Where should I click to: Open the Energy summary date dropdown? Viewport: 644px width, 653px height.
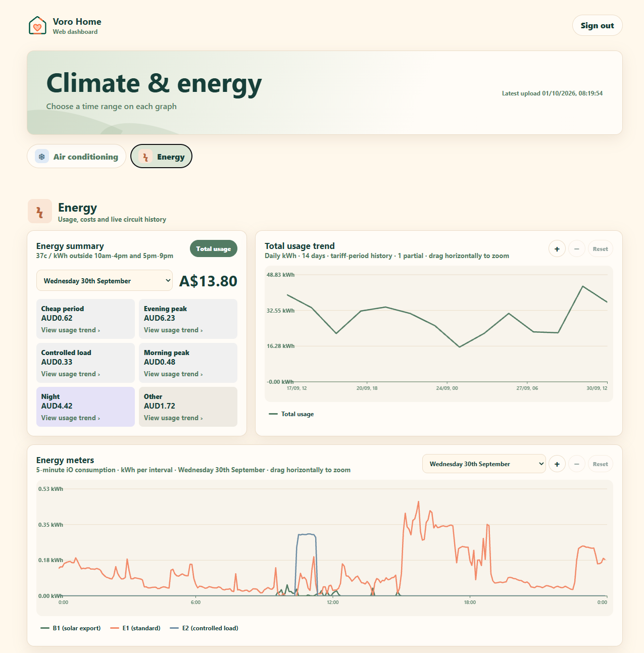(105, 281)
